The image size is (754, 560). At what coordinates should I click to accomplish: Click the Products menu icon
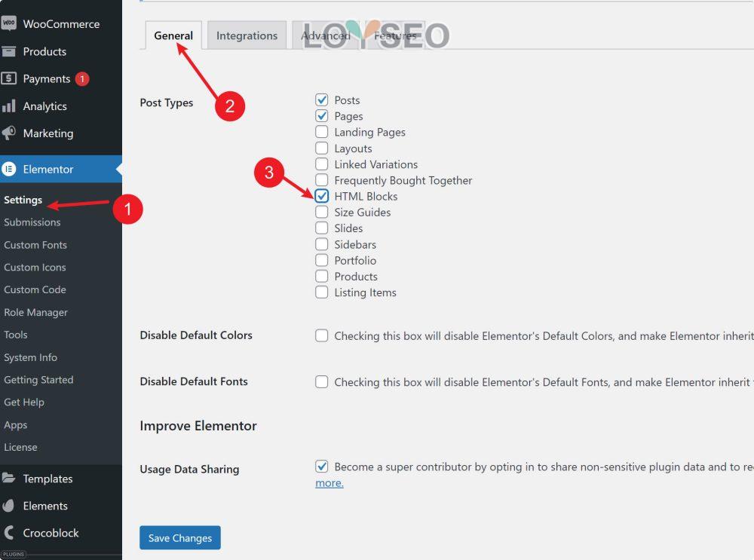point(8,51)
